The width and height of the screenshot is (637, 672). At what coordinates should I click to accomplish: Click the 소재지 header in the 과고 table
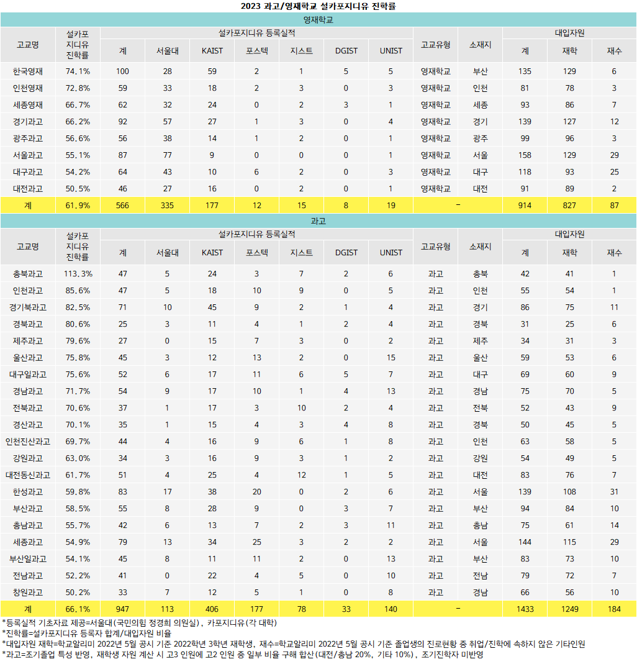480,246
